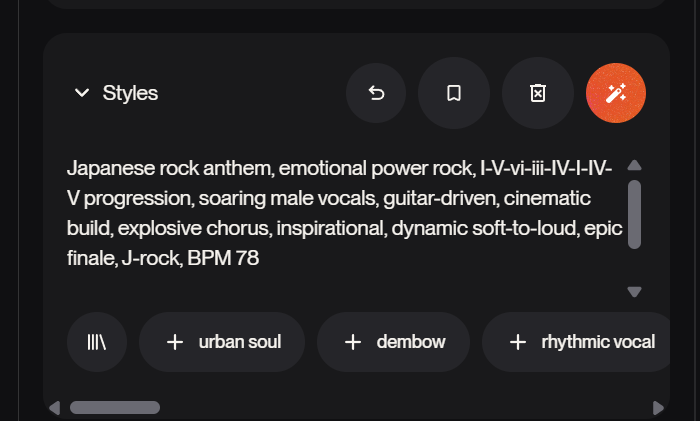
Task: Click the vertical scrollbar thumb in styles text
Action: 634,213
